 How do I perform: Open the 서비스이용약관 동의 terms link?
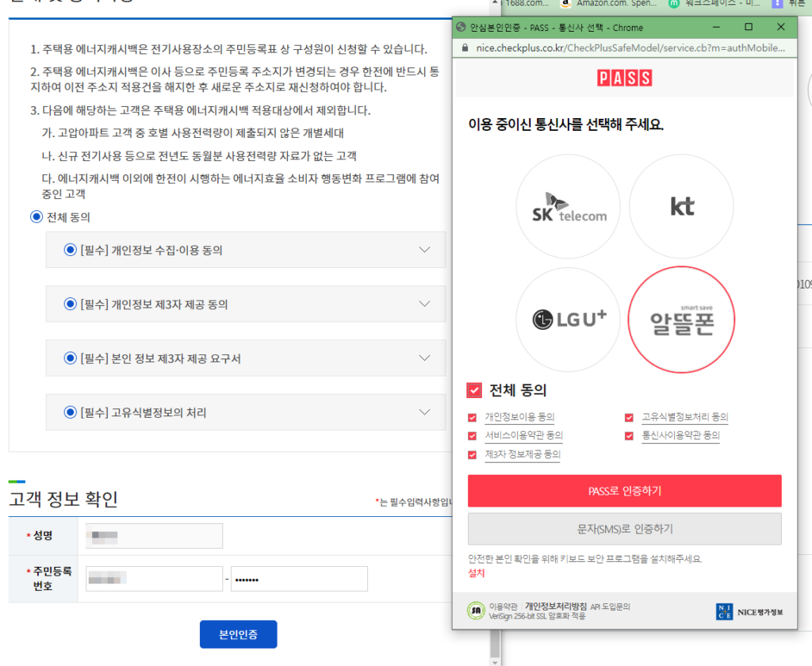click(x=523, y=435)
